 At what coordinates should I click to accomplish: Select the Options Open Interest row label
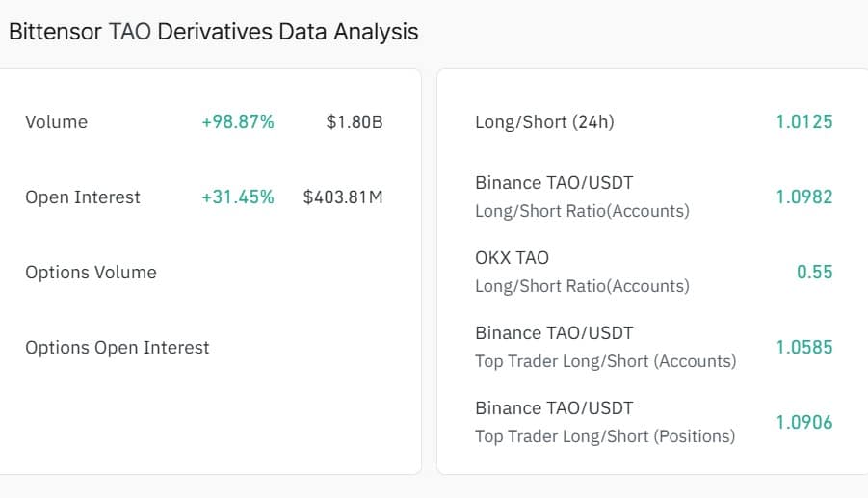point(117,348)
